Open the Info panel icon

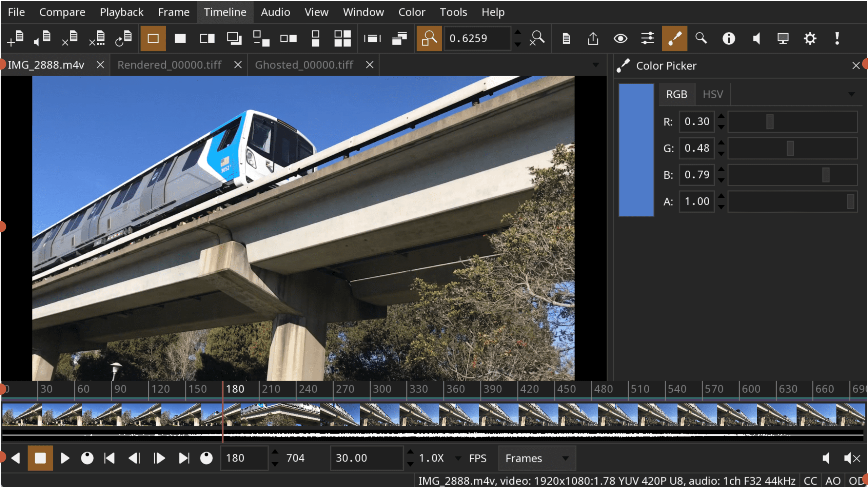(x=728, y=38)
